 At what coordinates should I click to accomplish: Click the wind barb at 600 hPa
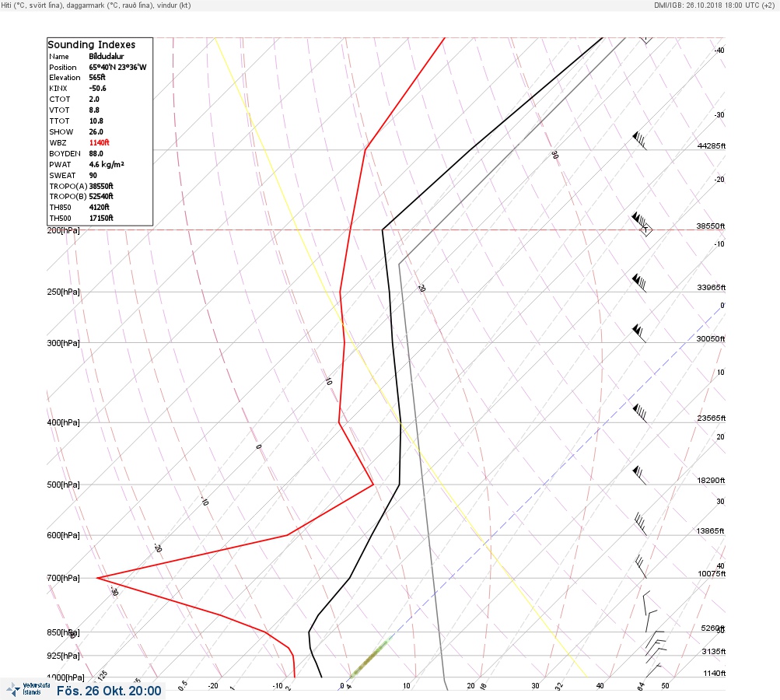(641, 525)
